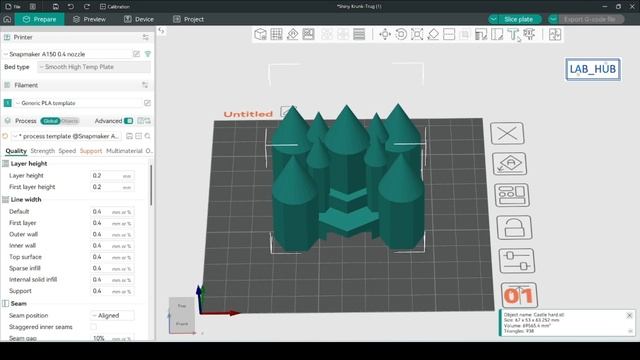Open Export G-code dropdown arrow
The width and height of the screenshot is (640, 360).
point(553,19)
